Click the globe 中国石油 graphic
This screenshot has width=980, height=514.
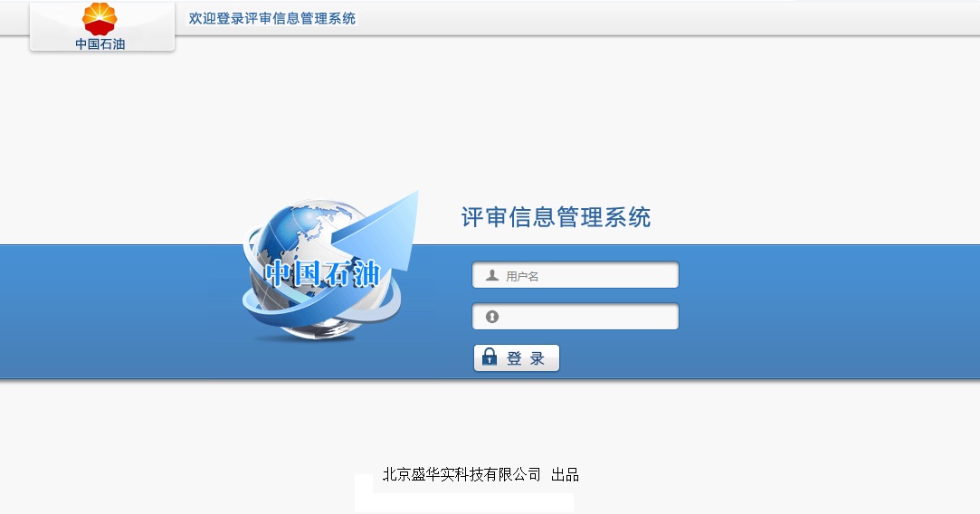pos(330,266)
